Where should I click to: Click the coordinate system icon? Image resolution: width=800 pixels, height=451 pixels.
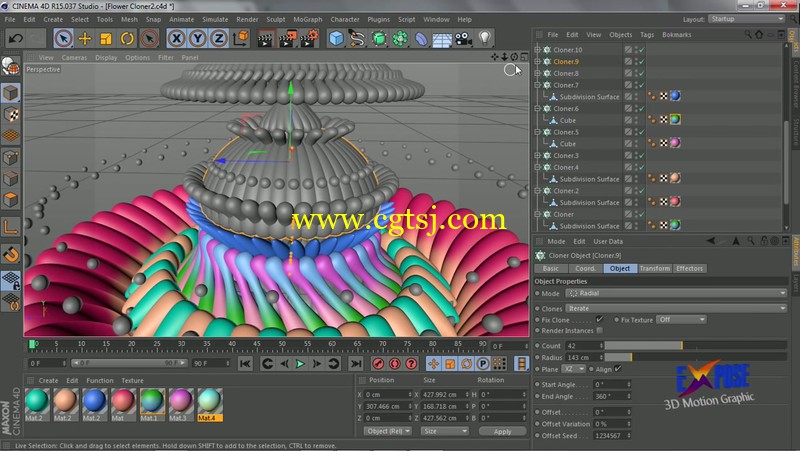[x=240, y=38]
